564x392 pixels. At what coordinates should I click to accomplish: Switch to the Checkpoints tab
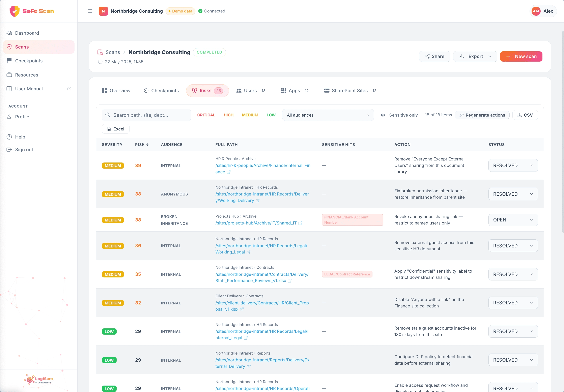click(x=161, y=91)
